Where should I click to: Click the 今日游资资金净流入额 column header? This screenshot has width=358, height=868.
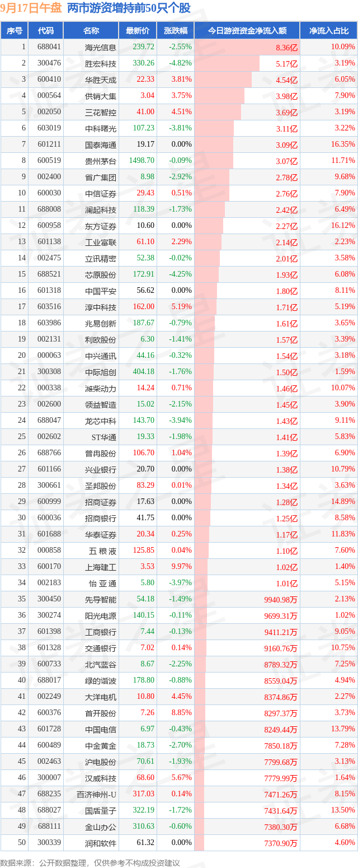(247, 31)
